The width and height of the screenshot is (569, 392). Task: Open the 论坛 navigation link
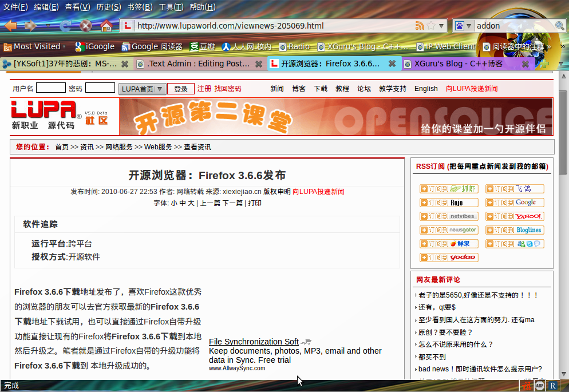[x=364, y=89]
